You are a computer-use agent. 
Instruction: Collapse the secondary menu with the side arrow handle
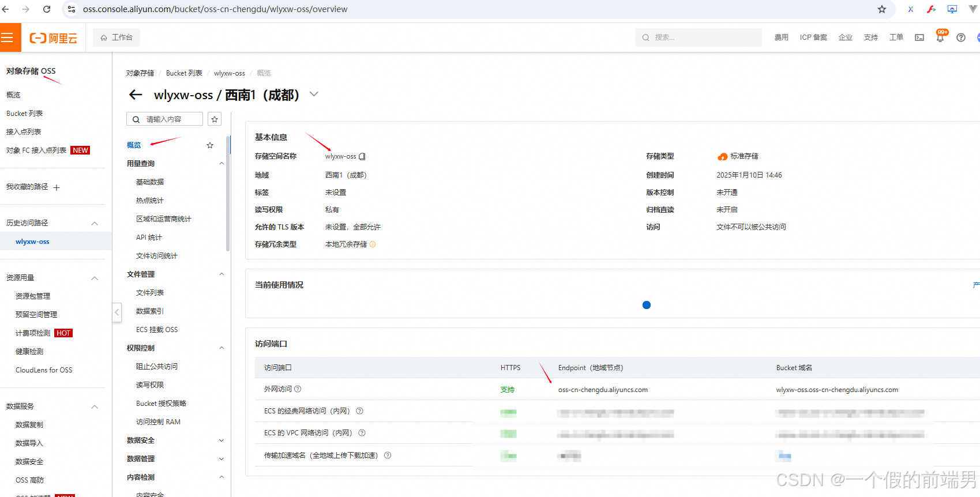click(117, 312)
